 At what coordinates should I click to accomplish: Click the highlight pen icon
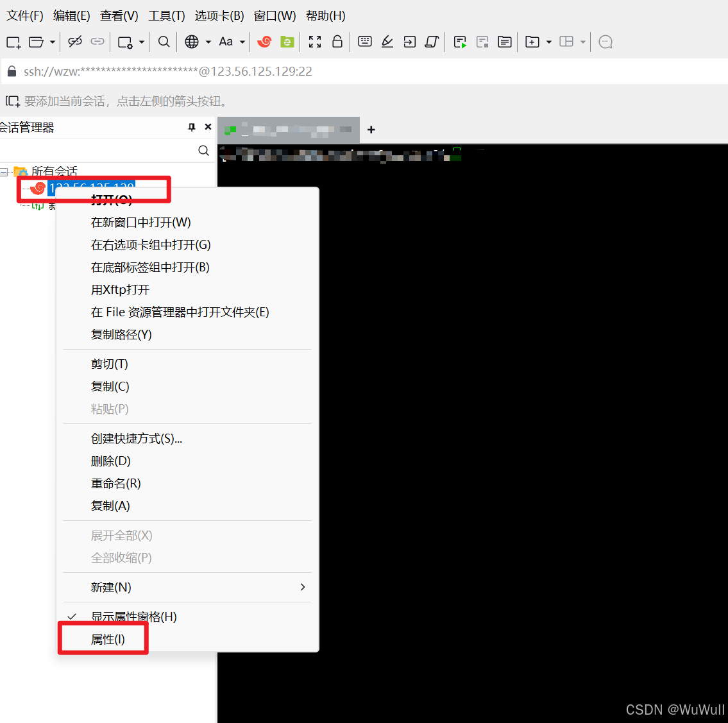[x=387, y=42]
